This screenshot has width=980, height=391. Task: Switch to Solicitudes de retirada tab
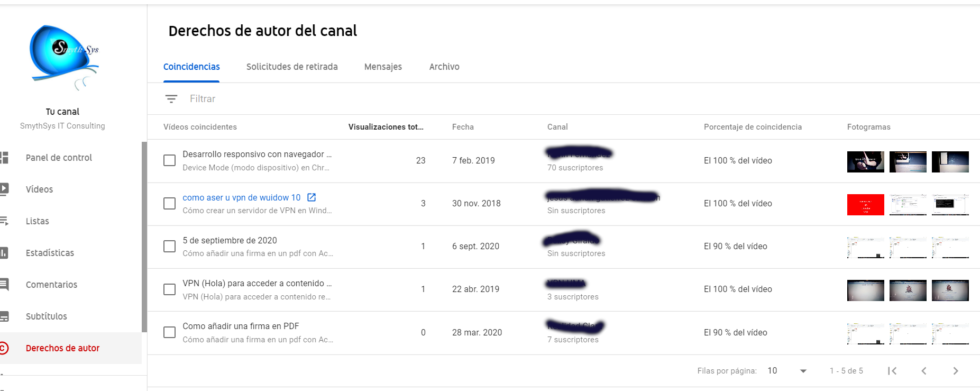pyautogui.click(x=292, y=67)
